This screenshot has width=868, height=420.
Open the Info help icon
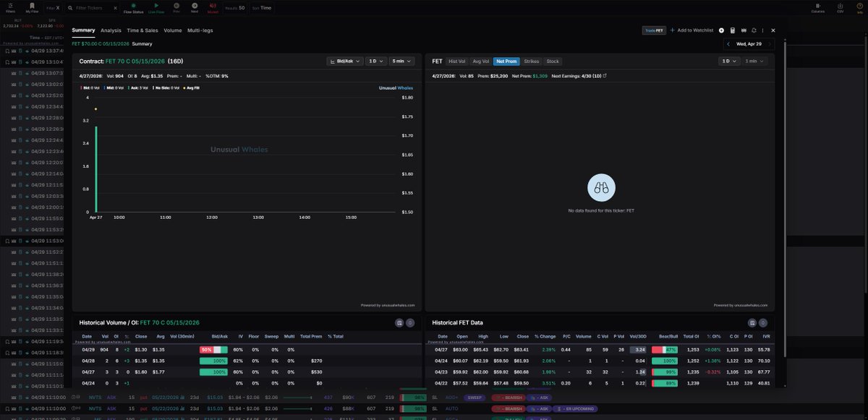(x=860, y=7)
